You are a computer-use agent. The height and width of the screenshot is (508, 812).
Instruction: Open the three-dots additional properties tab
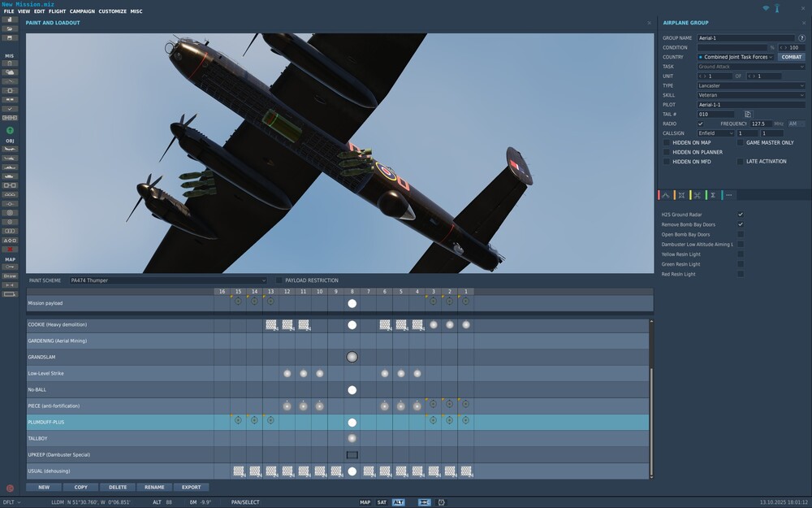[x=728, y=195]
